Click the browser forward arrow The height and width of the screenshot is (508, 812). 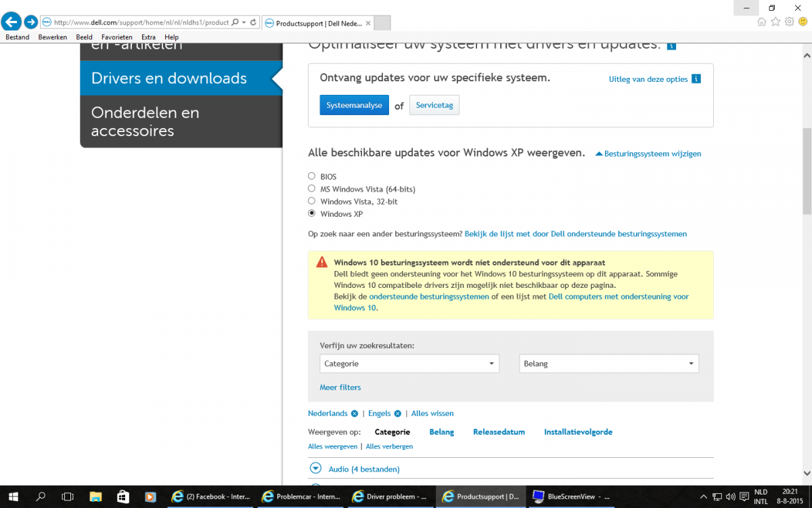[x=30, y=22]
